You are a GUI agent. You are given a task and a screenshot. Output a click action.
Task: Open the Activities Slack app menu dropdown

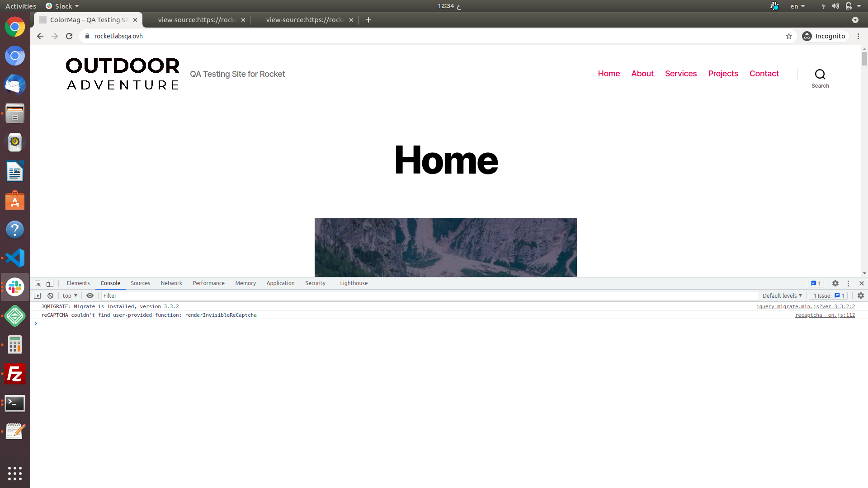pos(62,6)
